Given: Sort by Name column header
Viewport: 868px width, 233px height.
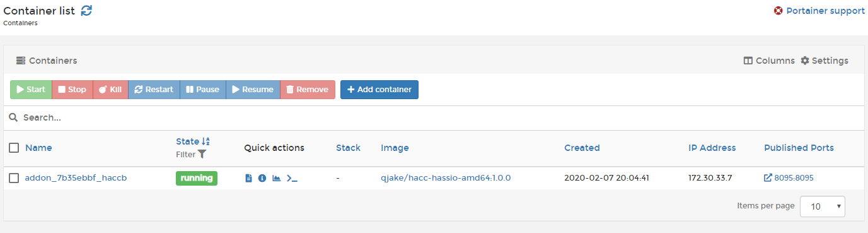Looking at the screenshot, I should coord(38,148).
